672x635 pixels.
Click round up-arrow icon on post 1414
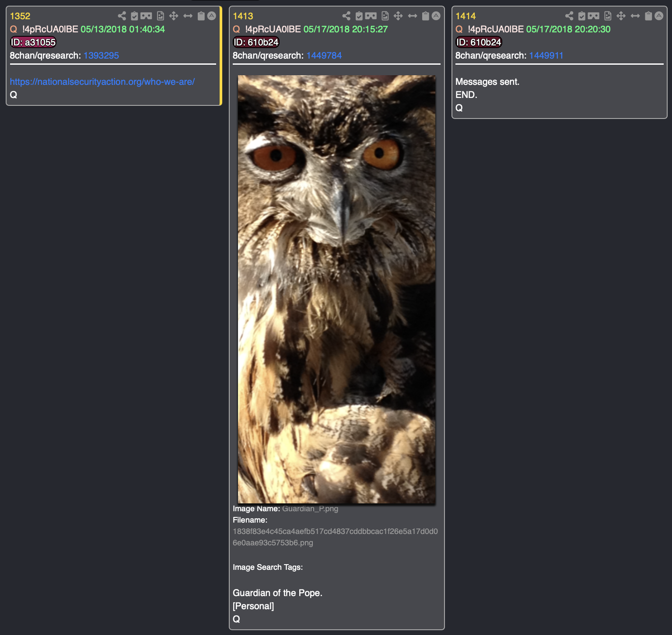(659, 16)
